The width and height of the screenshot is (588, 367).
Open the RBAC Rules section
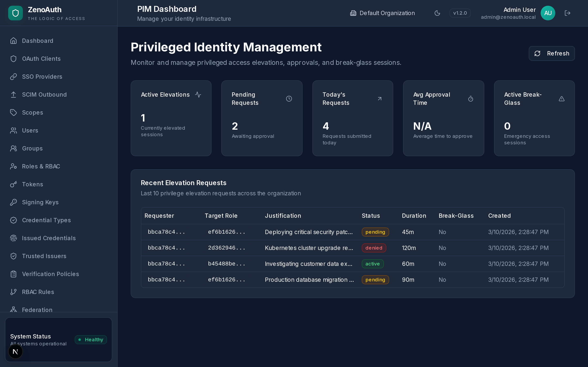coord(38,292)
